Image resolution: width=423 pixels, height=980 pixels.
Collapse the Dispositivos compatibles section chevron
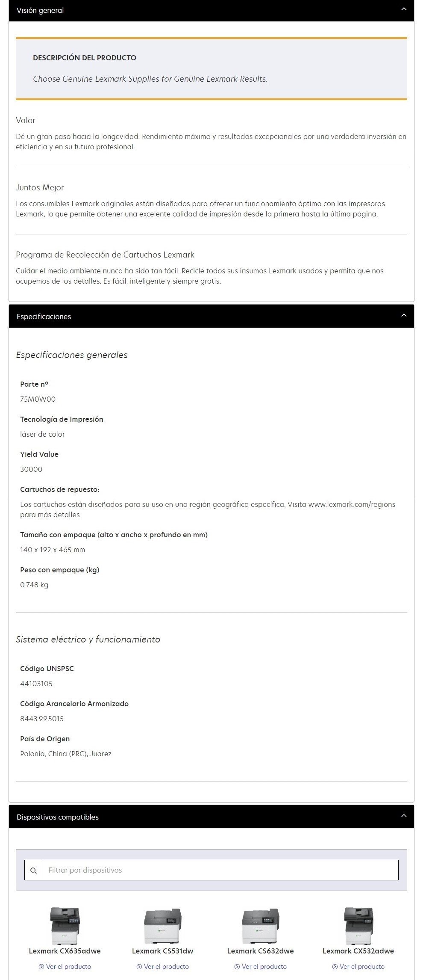pos(404,816)
